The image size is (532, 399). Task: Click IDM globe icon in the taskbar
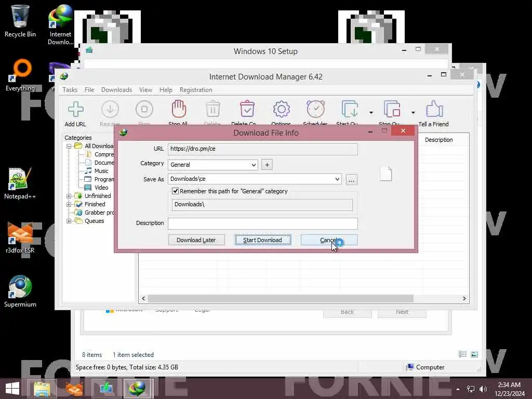138,389
